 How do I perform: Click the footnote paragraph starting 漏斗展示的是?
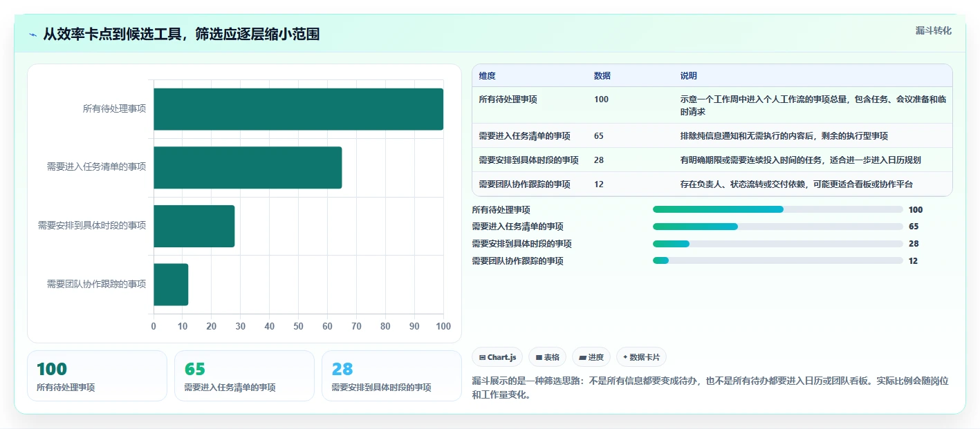click(x=710, y=388)
